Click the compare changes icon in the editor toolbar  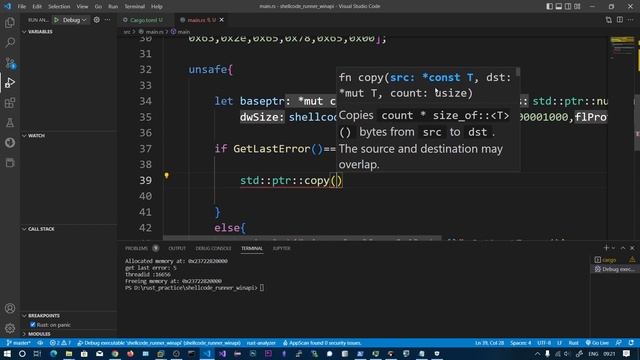pos(609,20)
